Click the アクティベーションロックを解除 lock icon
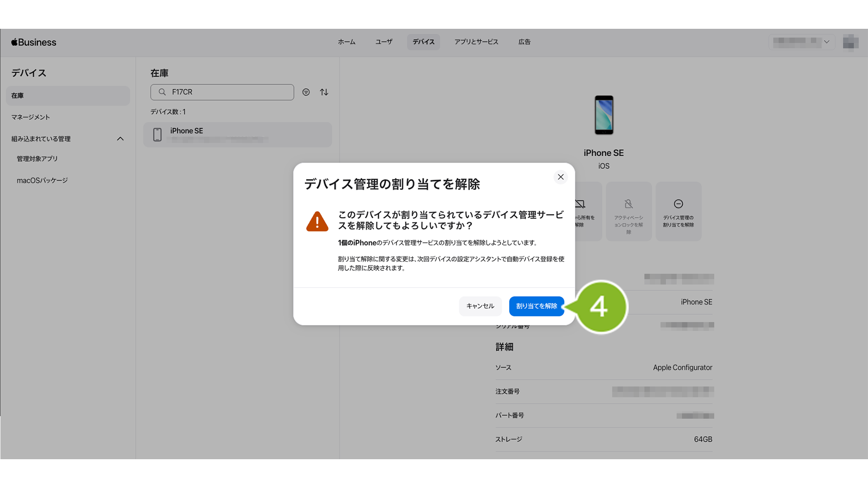 point(628,204)
